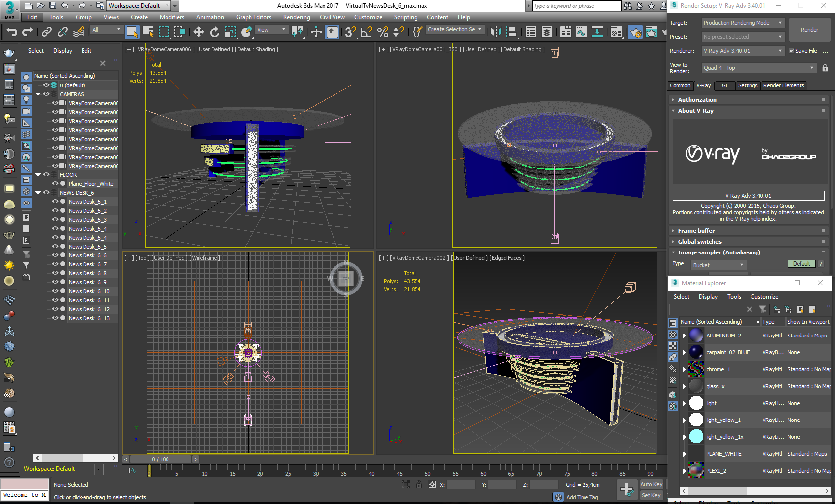Open the Renderer dropdown
The height and width of the screenshot is (504, 835).
tap(743, 51)
